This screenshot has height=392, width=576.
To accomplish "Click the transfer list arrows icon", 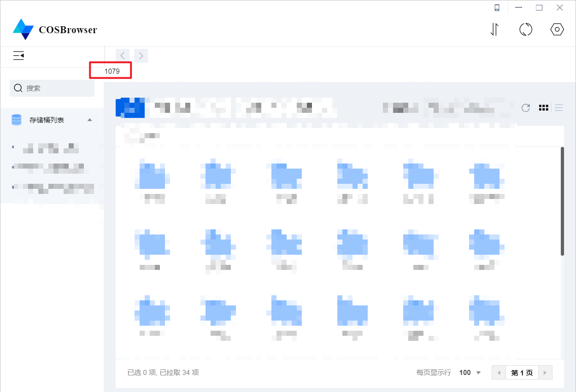I will click(x=494, y=29).
